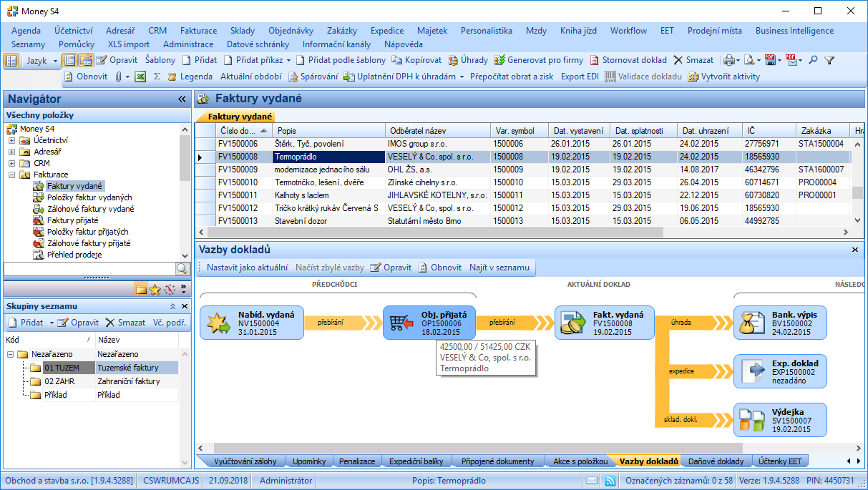Open the Přidat příkaz dropdown arrow

pos(288,61)
